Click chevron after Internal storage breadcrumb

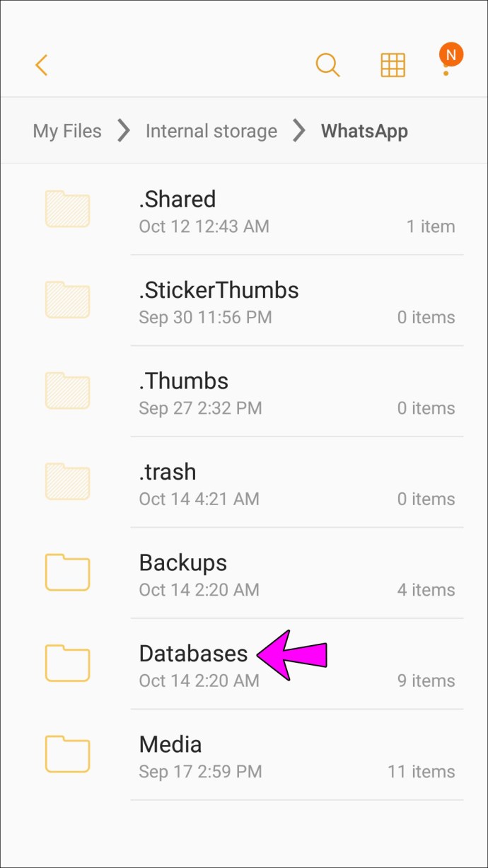point(299,131)
